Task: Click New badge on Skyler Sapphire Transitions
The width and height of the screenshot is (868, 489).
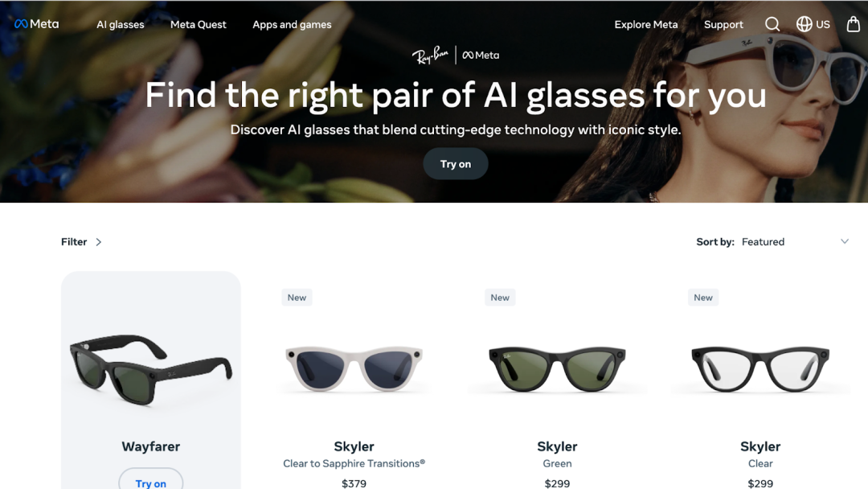Action: tap(297, 298)
